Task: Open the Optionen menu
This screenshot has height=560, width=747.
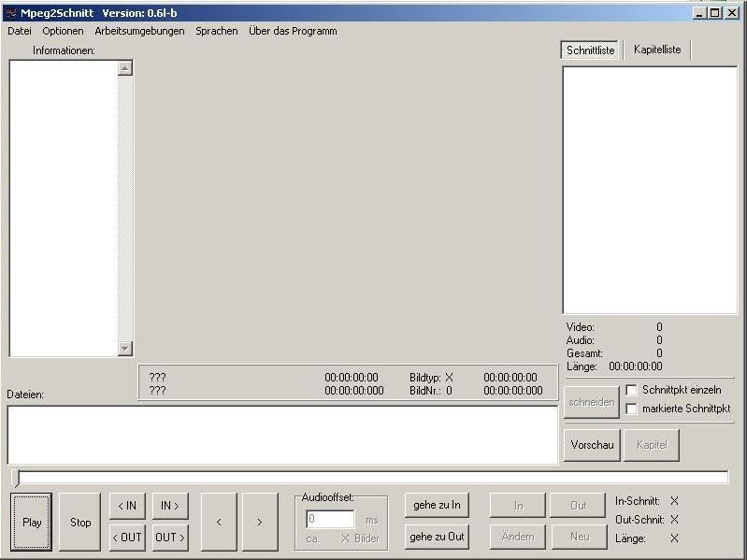Action: pyautogui.click(x=63, y=31)
